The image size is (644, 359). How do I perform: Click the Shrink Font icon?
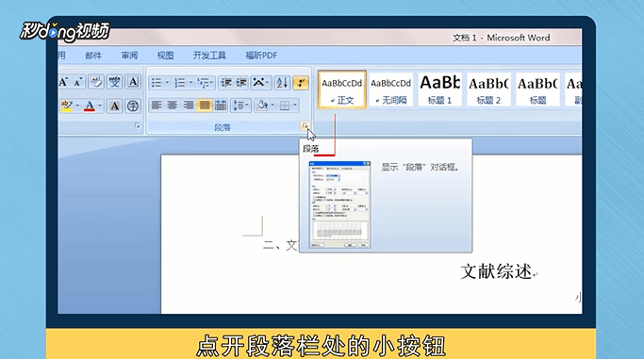(78, 82)
